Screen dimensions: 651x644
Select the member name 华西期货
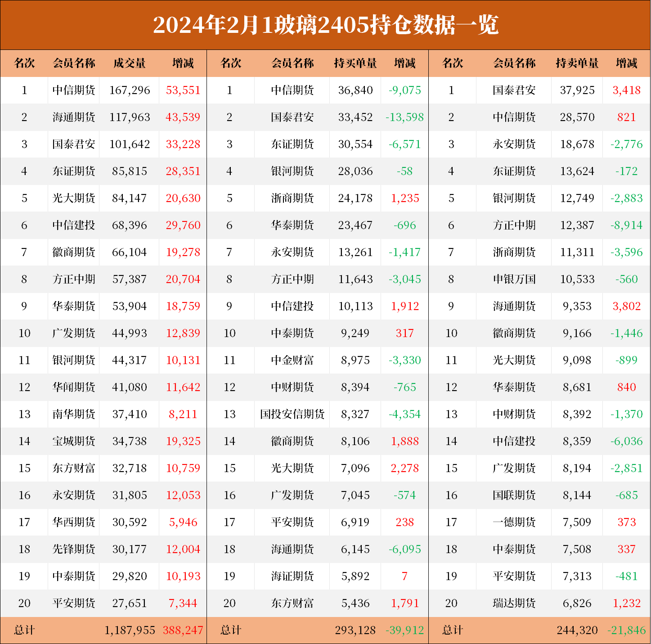74,522
